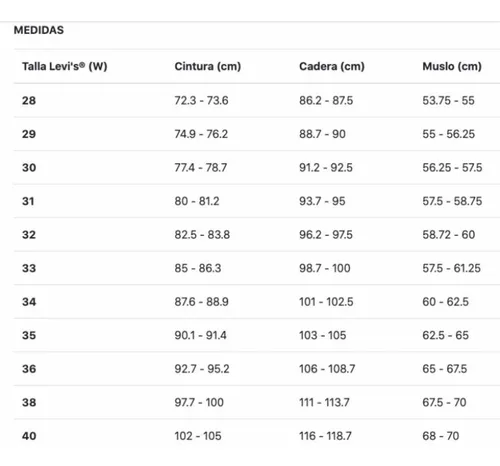Select size 30 row label
This screenshot has height=466, width=500.
pyautogui.click(x=29, y=168)
